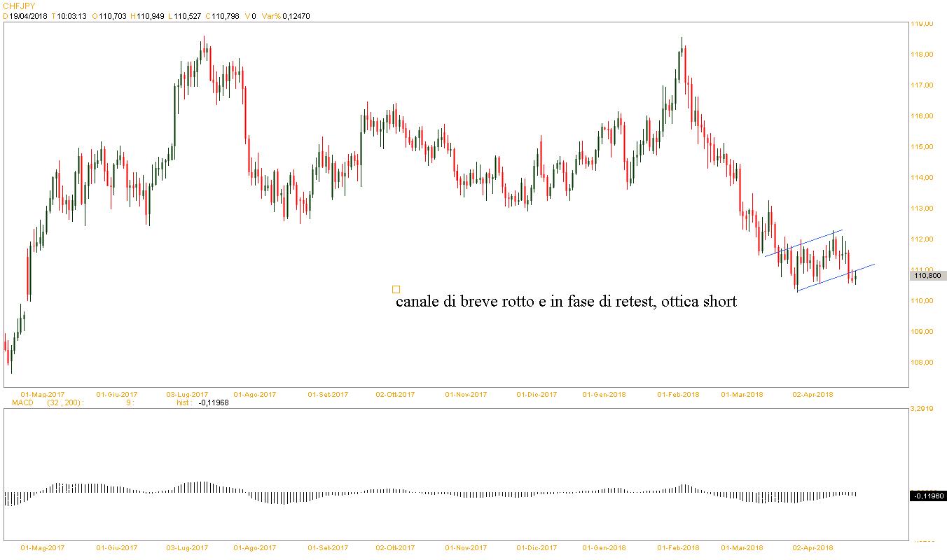Click 02-Ott-2017 on the price chart date axis
Image resolution: width=947 pixels, height=560 pixels.
pos(395,395)
